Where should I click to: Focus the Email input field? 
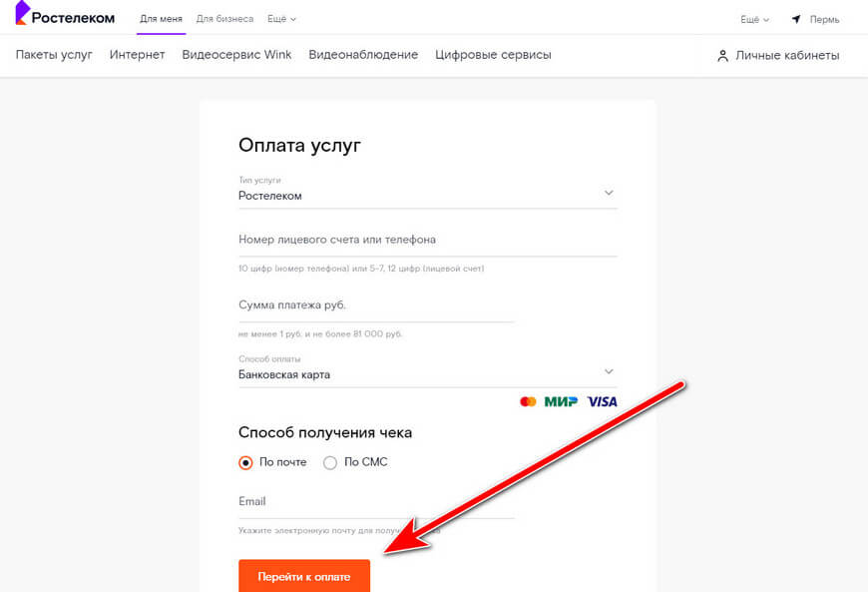click(x=376, y=502)
